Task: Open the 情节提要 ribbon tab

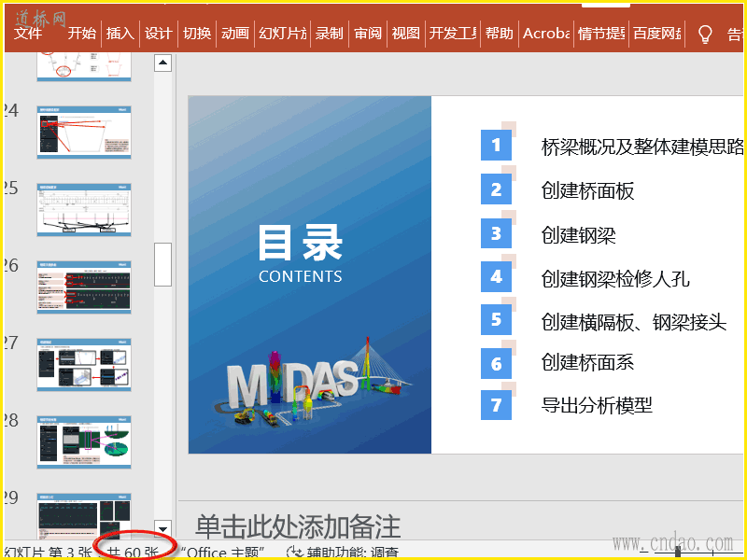Action: pyautogui.click(x=601, y=33)
